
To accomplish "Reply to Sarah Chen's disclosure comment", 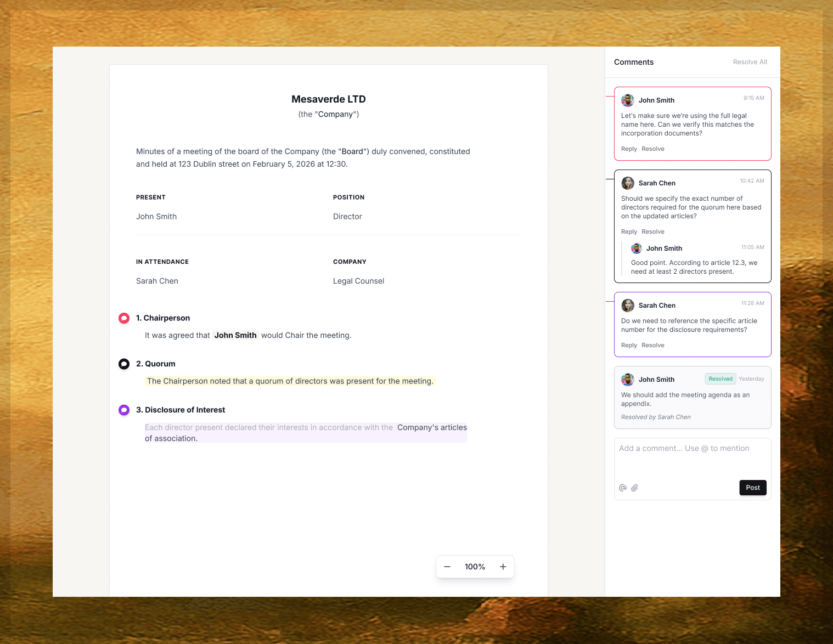I will click(x=629, y=345).
